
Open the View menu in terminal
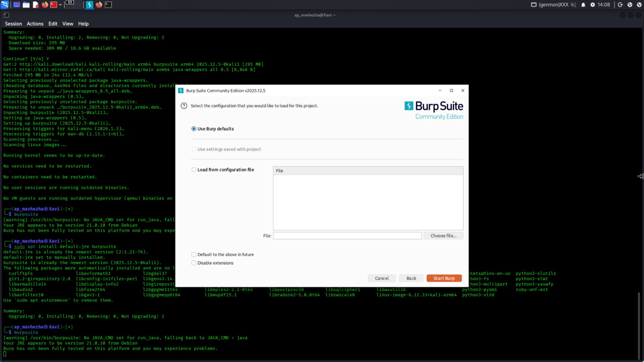68,24
